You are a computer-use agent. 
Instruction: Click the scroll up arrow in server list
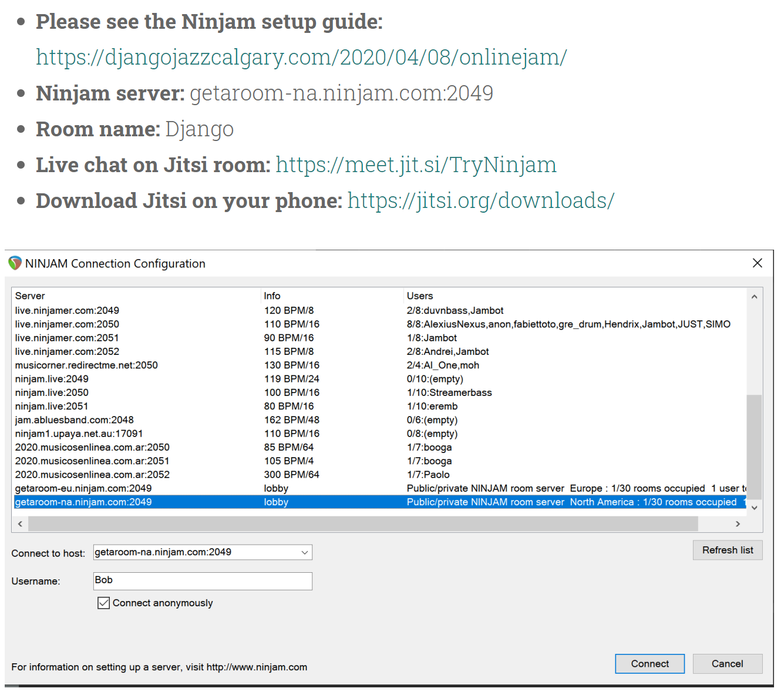(754, 297)
